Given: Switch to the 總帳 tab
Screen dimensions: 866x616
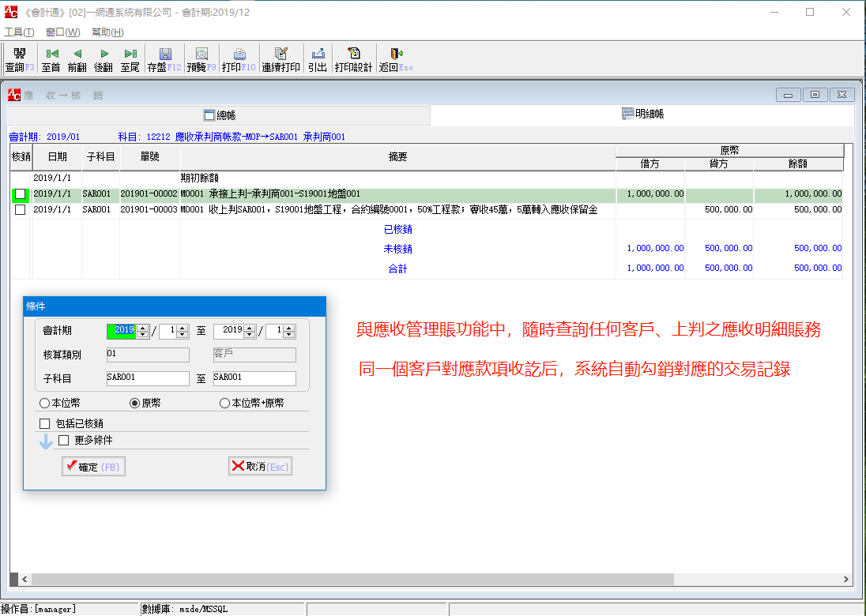Looking at the screenshot, I should 218,115.
